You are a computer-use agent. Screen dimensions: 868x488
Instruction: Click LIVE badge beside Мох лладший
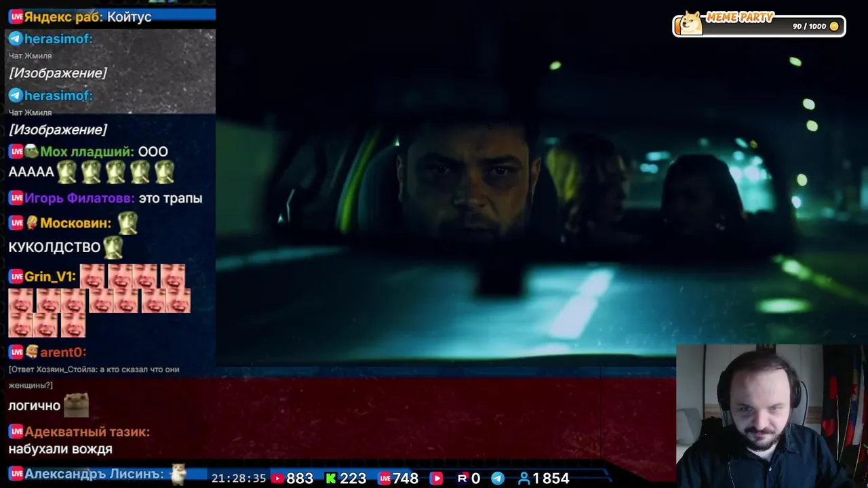16,152
